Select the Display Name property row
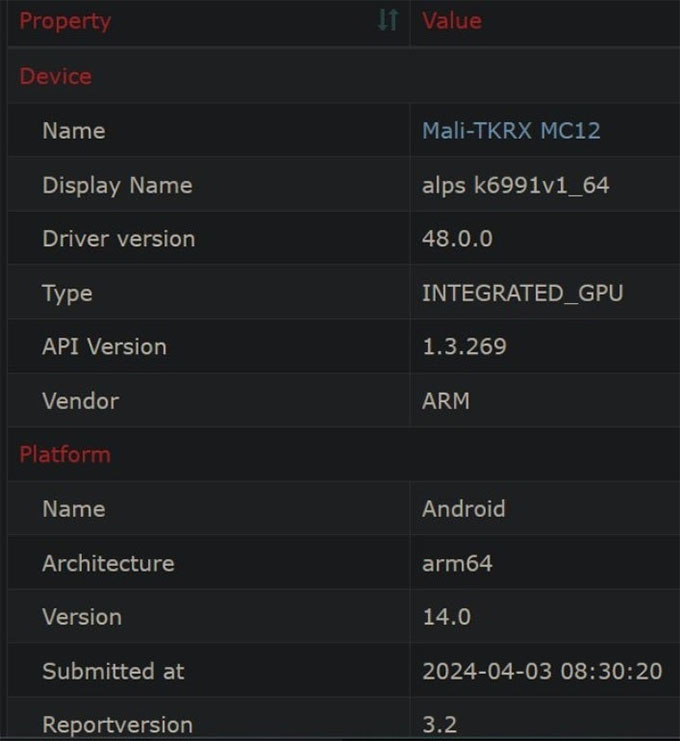Viewport: 680px width, 741px height. coord(117,185)
